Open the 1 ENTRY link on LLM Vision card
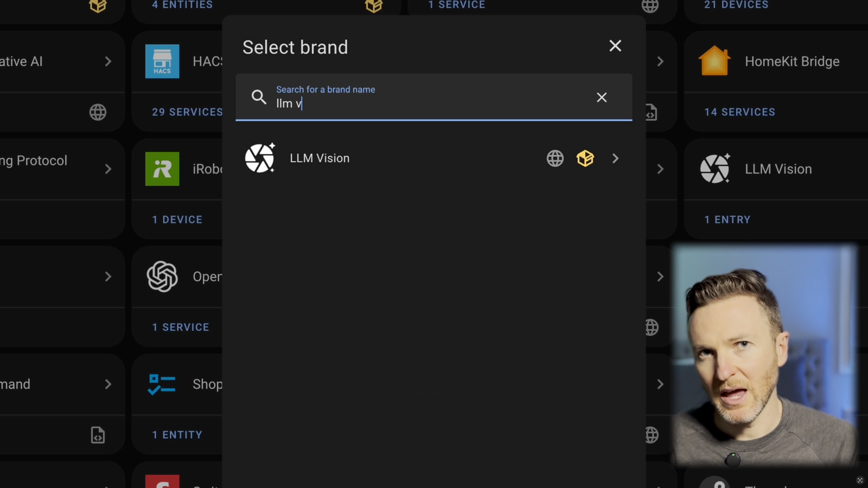The height and width of the screenshot is (488, 868). 727,220
